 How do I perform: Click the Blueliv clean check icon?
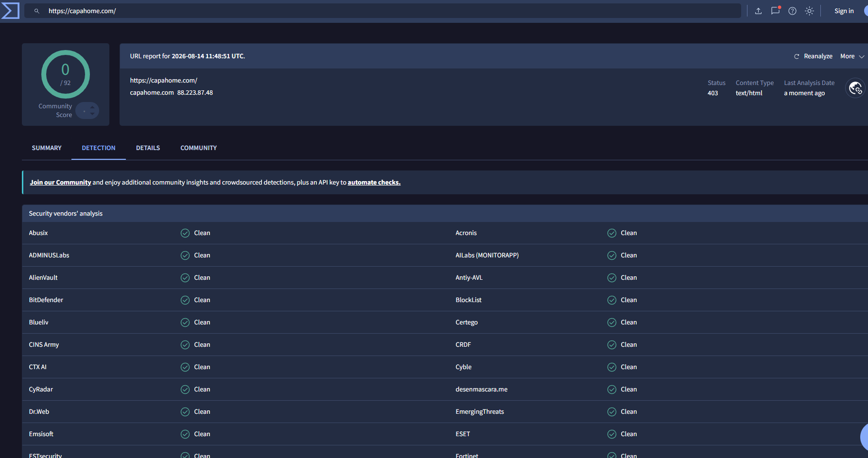point(185,322)
